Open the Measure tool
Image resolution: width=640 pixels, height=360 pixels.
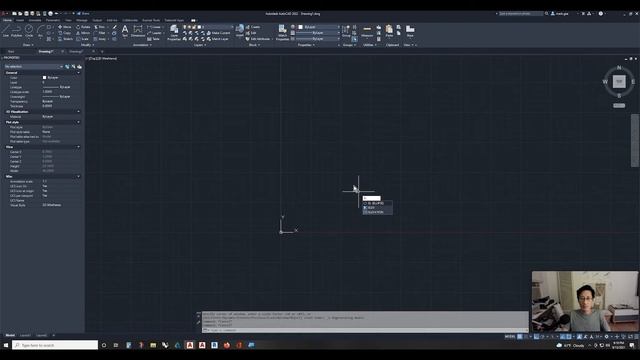[367, 31]
